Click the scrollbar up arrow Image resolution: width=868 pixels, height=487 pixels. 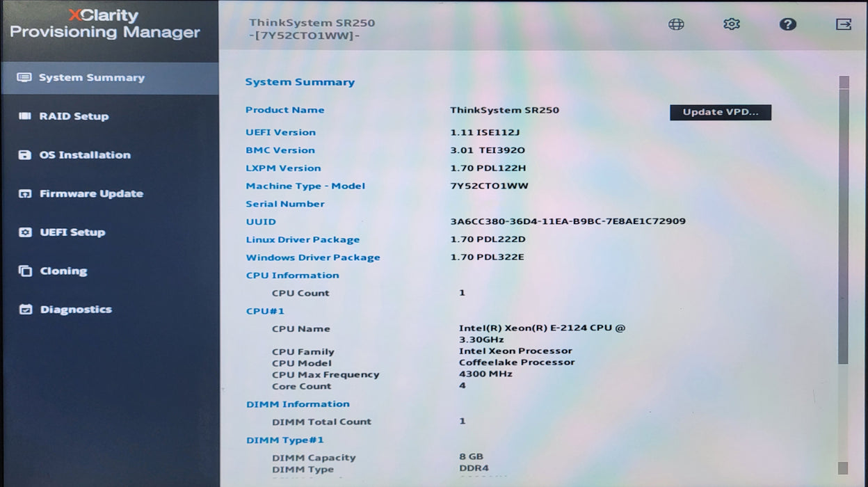coord(844,82)
